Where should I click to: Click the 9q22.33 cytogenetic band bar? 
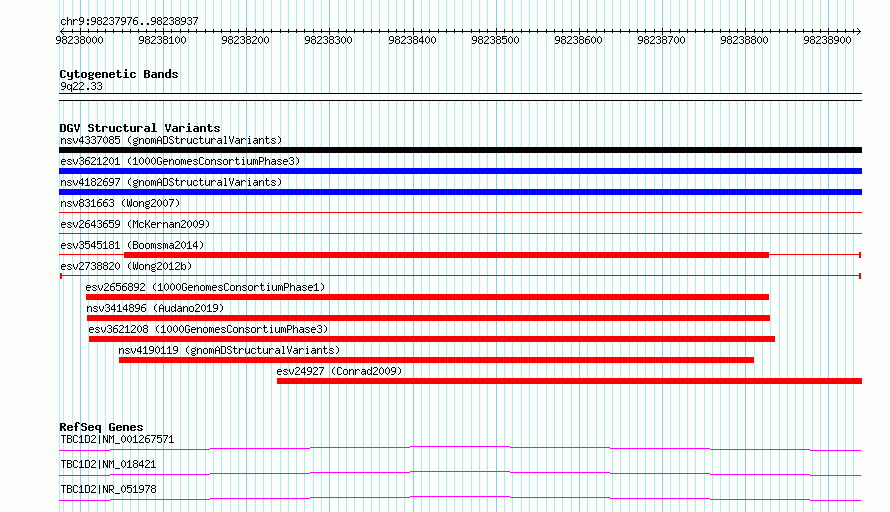460,97
